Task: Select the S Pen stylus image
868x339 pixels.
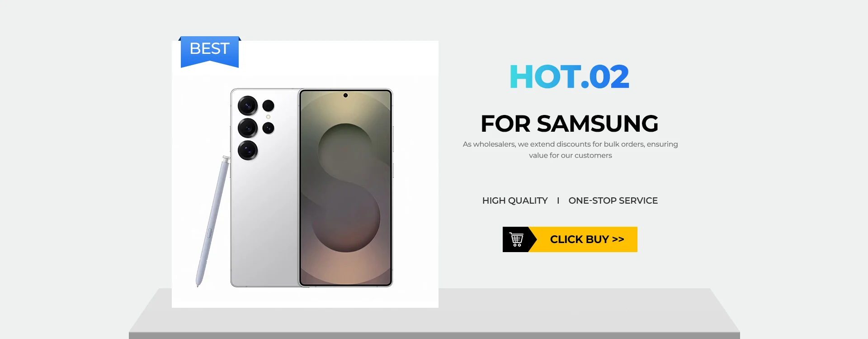Action: tap(212, 221)
